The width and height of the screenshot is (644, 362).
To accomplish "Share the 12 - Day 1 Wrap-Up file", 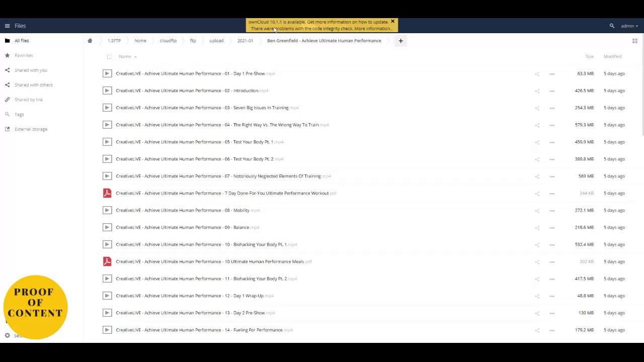I will (x=537, y=296).
